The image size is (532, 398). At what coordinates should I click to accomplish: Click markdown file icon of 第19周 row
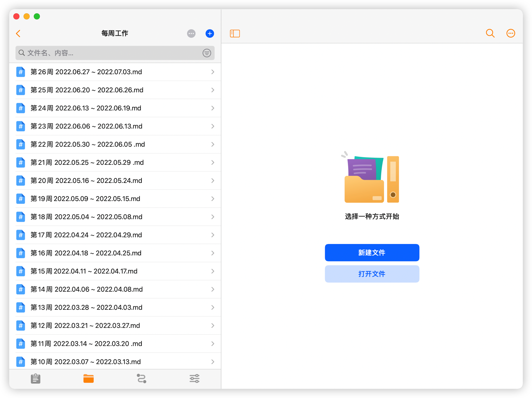[x=21, y=199]
